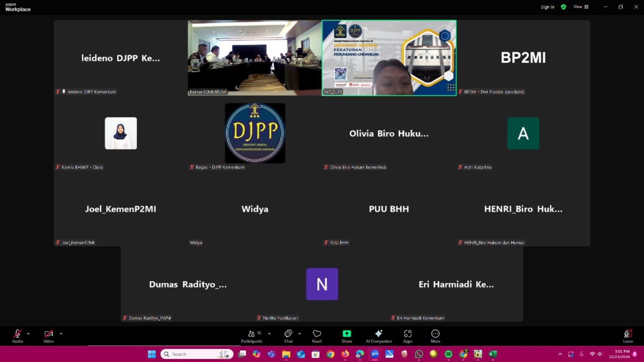Click Nurlita Yustikasari's purple N avatar
This screenshot has height=362, width=644.
322,284
